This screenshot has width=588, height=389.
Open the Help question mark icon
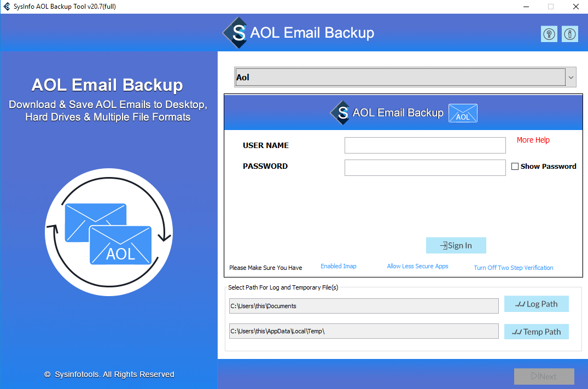click(549, 34)
